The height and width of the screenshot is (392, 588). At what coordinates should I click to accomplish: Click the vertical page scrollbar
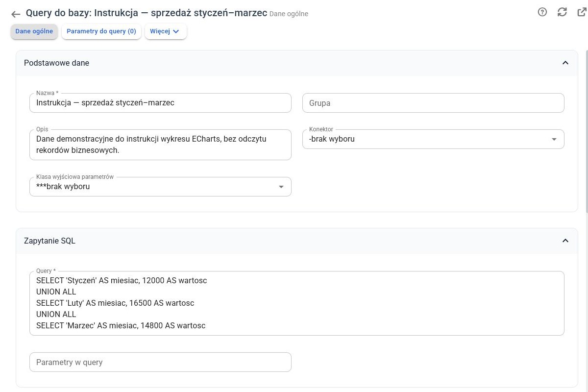[x=586, y=131]
